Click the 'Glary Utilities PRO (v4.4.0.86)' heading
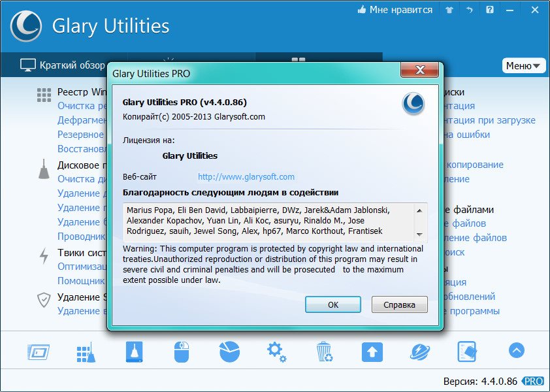550x392 pixels. pos(185,102)
